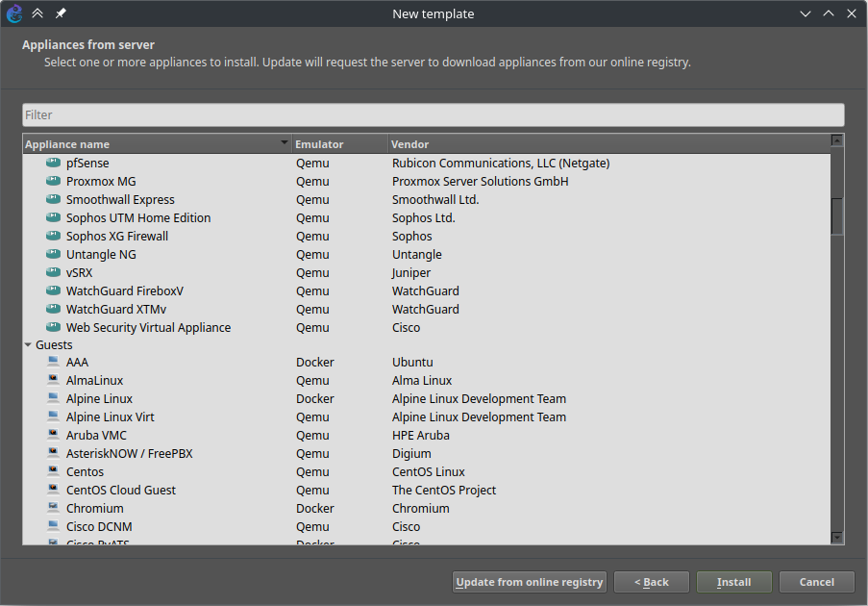
Task: Click the scrollbar up arrow
Action: pos(837,140)
